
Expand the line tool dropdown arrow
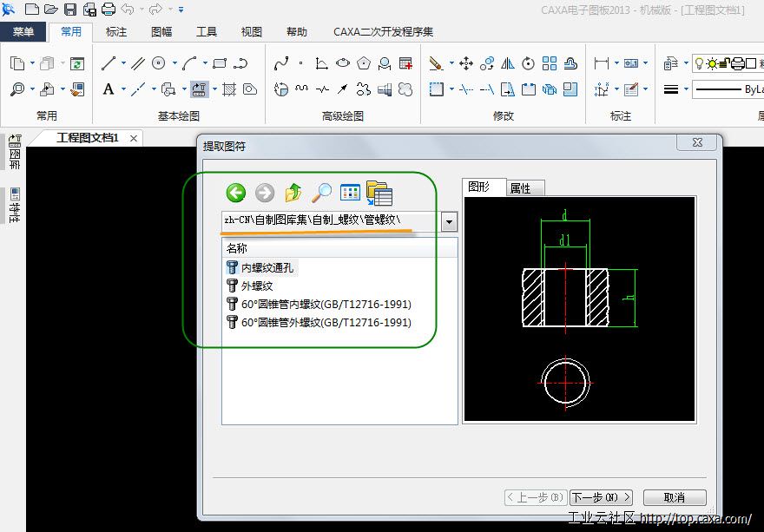pyautogui.click(x=123, y=63)
